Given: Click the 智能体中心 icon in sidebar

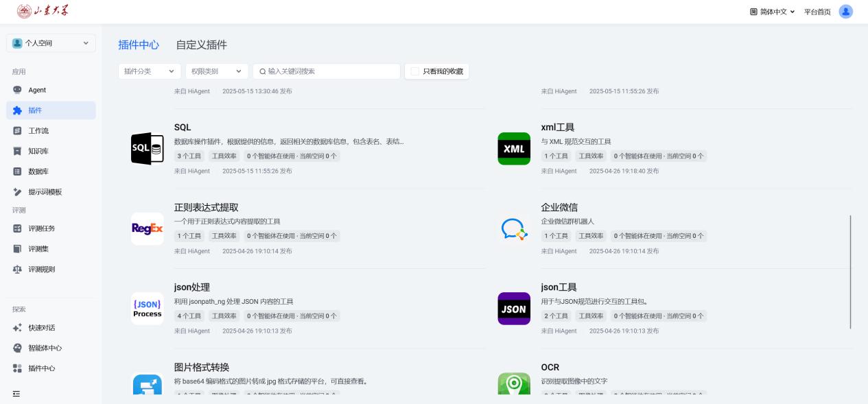Looking at the screenshot, I should [x=17, y=348].
